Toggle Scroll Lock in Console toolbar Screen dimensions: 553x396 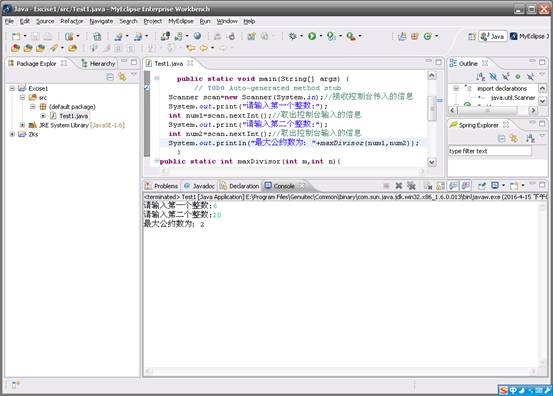click(x=440, y=185)
